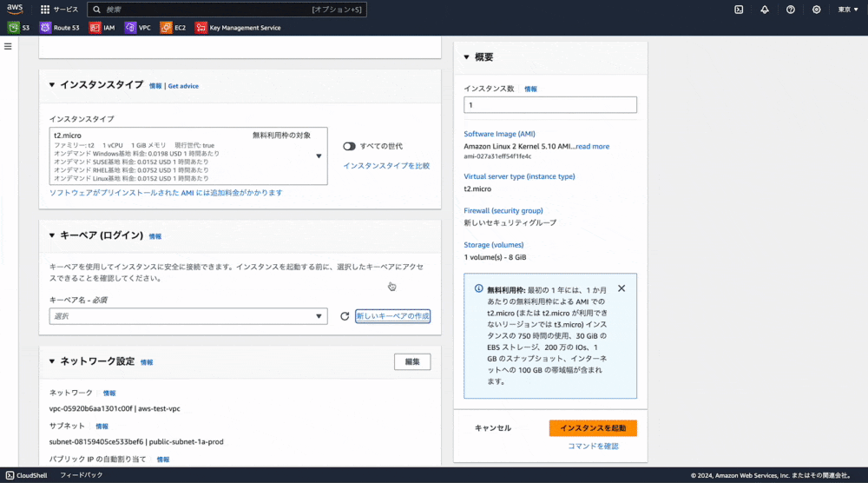The image size is (868, 483).
Task: Open 情報 link beside インスタンス数
Action: [530, 89]
